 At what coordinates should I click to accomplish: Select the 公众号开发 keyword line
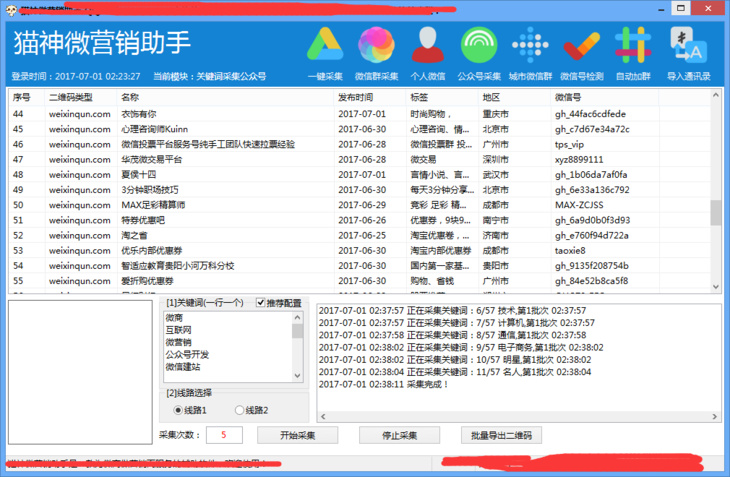point(187,354)
